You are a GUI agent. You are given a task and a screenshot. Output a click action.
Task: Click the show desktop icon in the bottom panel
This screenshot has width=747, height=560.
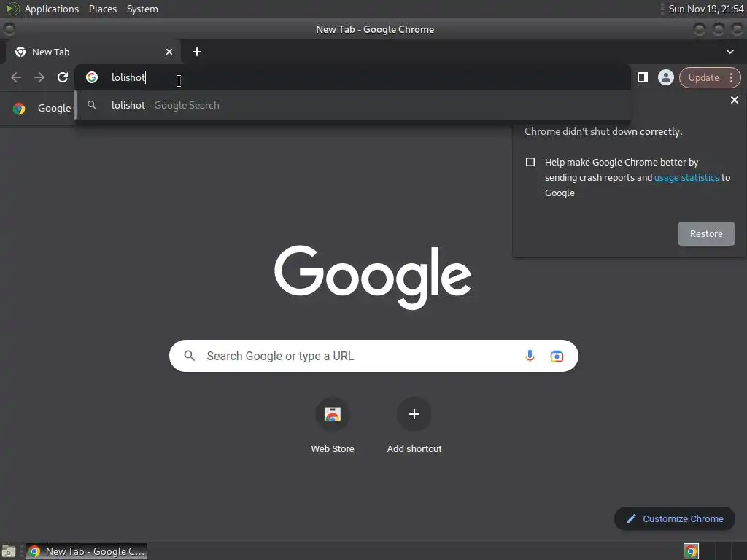click(x=9, y=551)
